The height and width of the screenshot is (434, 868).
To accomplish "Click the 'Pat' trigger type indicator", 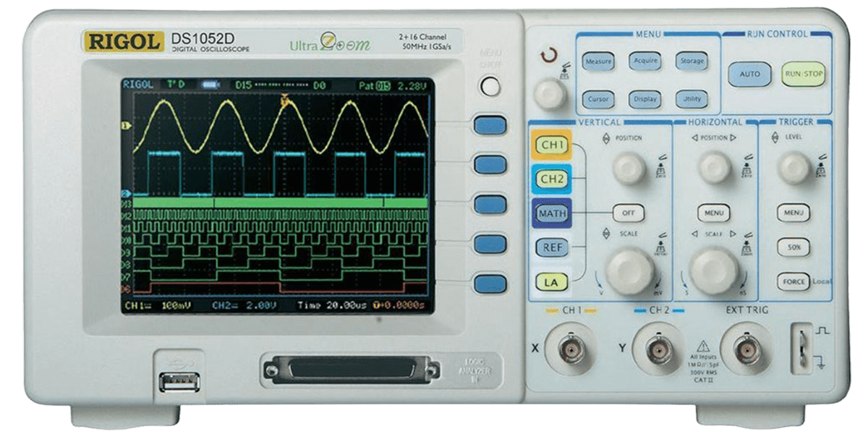I will [366, 85].
